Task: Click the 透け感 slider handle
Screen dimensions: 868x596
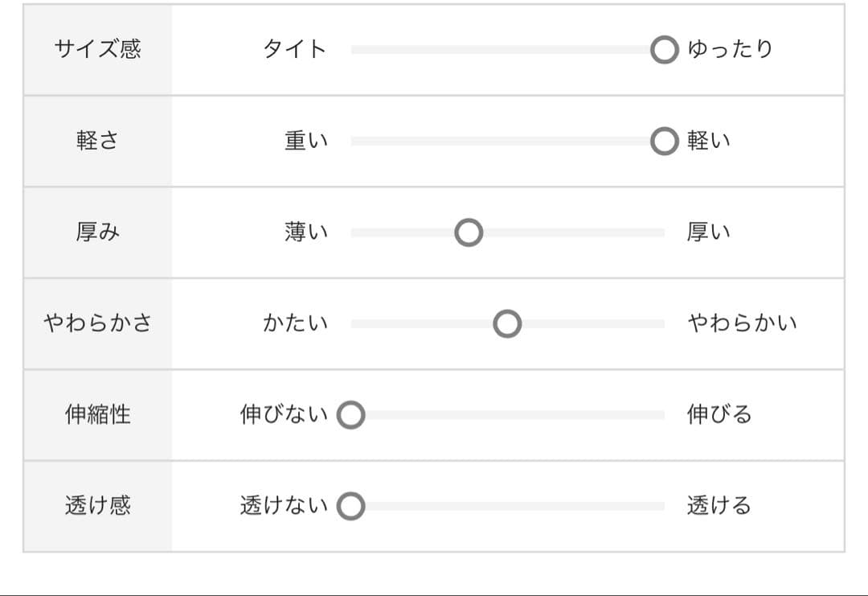Action: [350, 507]
